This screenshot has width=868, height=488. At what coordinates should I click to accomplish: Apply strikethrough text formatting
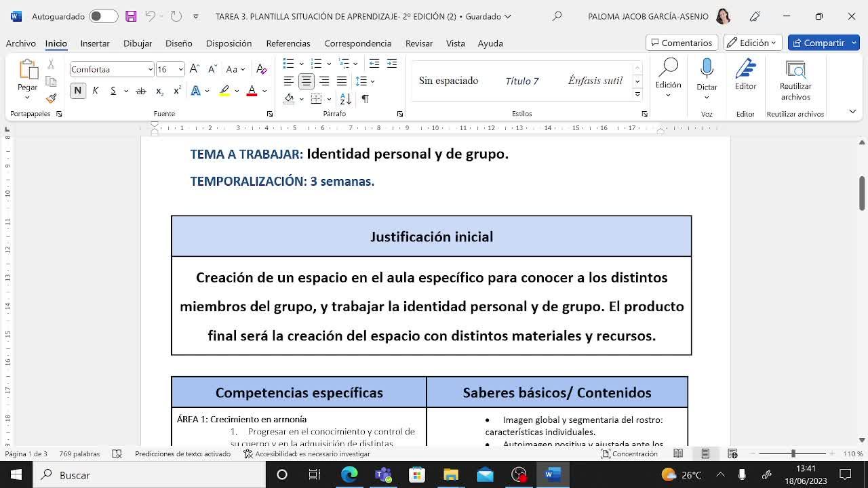pos(141,91)
